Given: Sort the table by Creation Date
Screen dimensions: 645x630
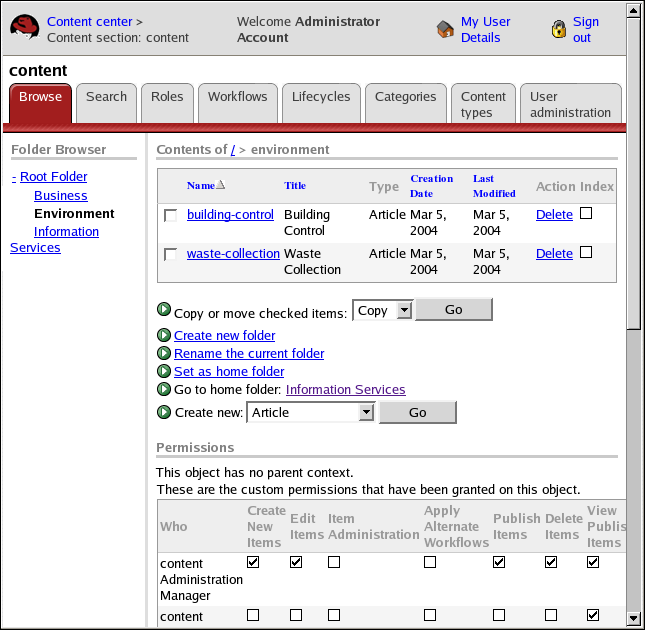Looking at the screenshot, I should coord(432,186).
